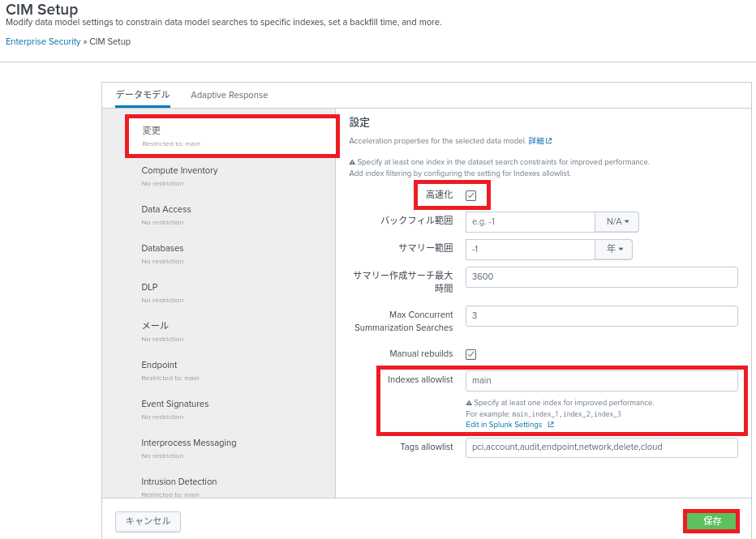The image size is (756, 539).
Task: Click the Tags allowlist input field
Action: [601, 447]
